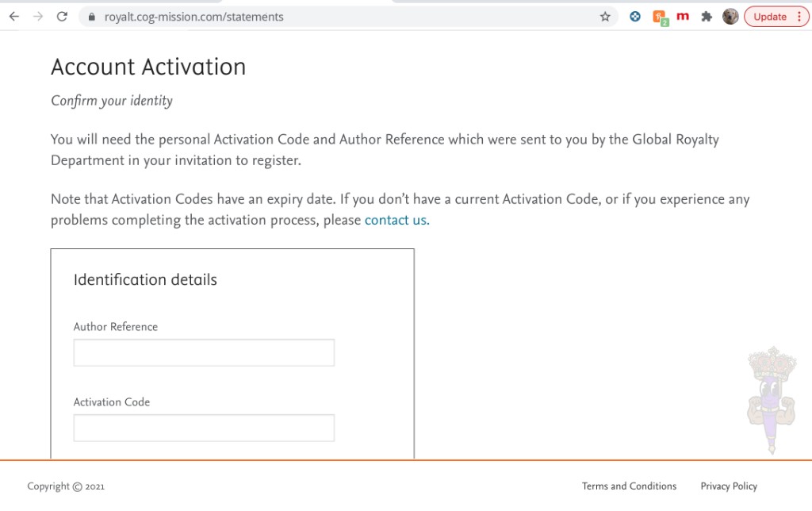The image size is (812, 511).
Task: Open the Extensions puzzle-piece menu
Action: (x=707, y=17)
